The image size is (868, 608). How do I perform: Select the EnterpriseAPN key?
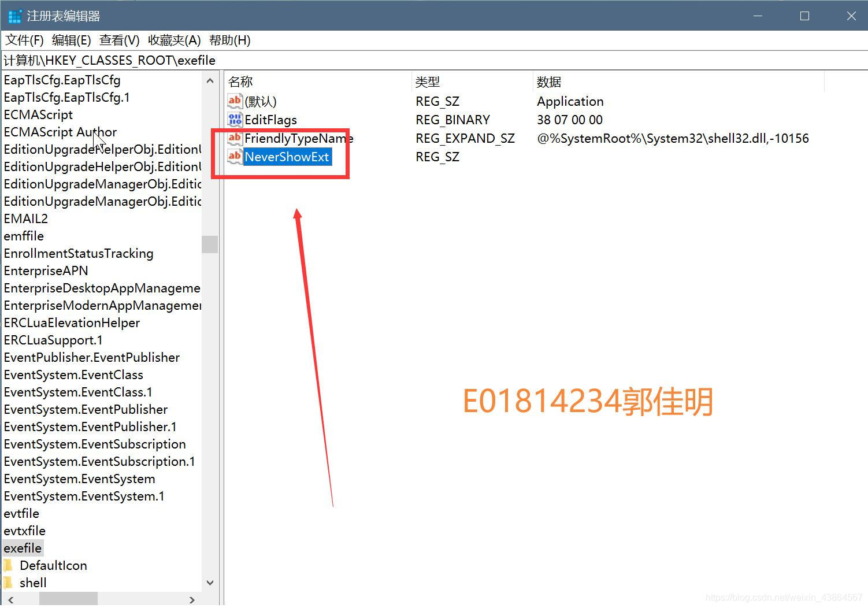pos(46,270)
